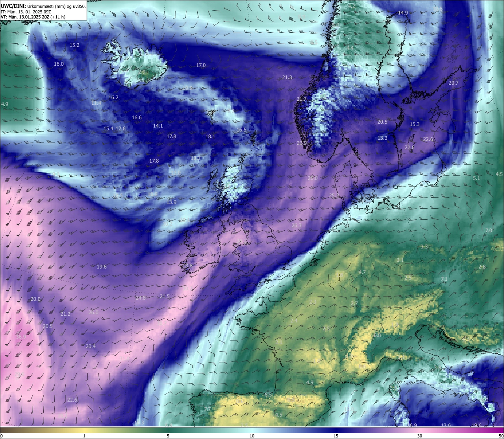Click the title text "UWC/DINI: Úrkomumætti (mm) og uv850."
Image resolution: width=504 pixels, height=439 pixels.
(43, 6)
